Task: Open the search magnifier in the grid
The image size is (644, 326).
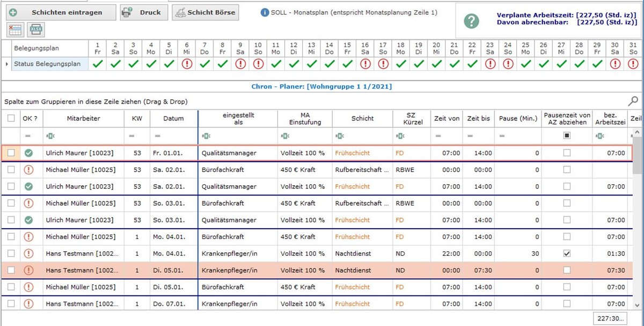Action: tap(633, 100)
